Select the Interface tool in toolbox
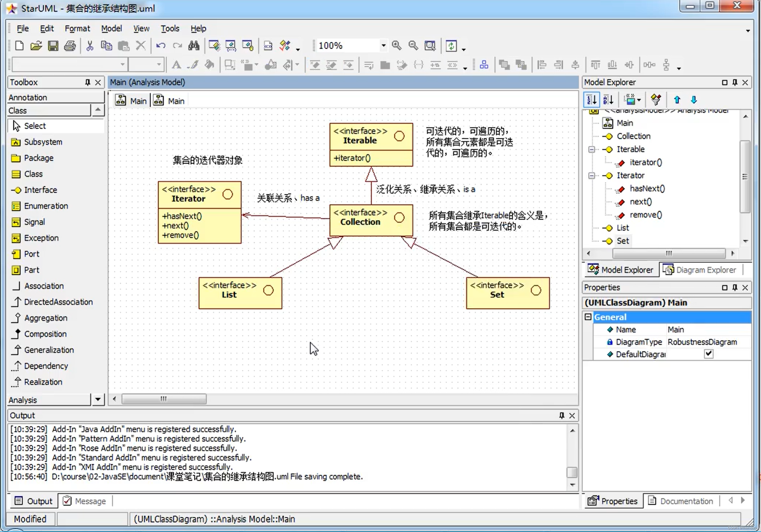The width and height of the screenshot is (761, 532). (x=40, y=189)
